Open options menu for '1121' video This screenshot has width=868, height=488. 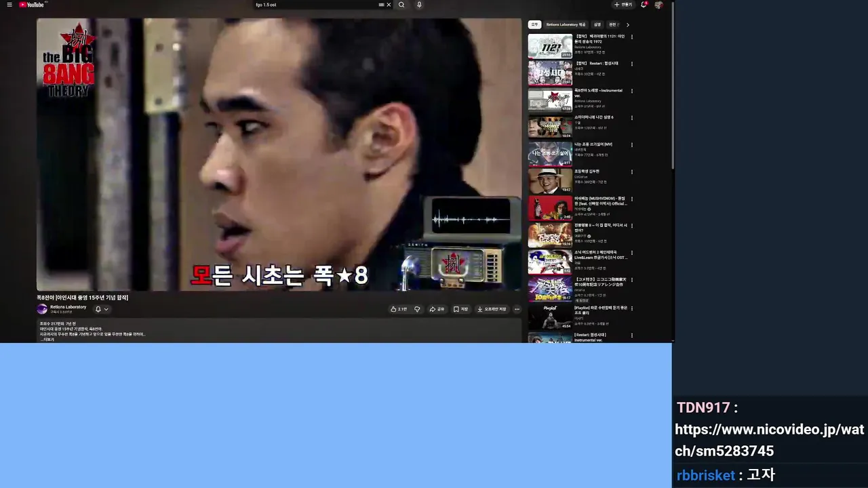pos(632,37)
